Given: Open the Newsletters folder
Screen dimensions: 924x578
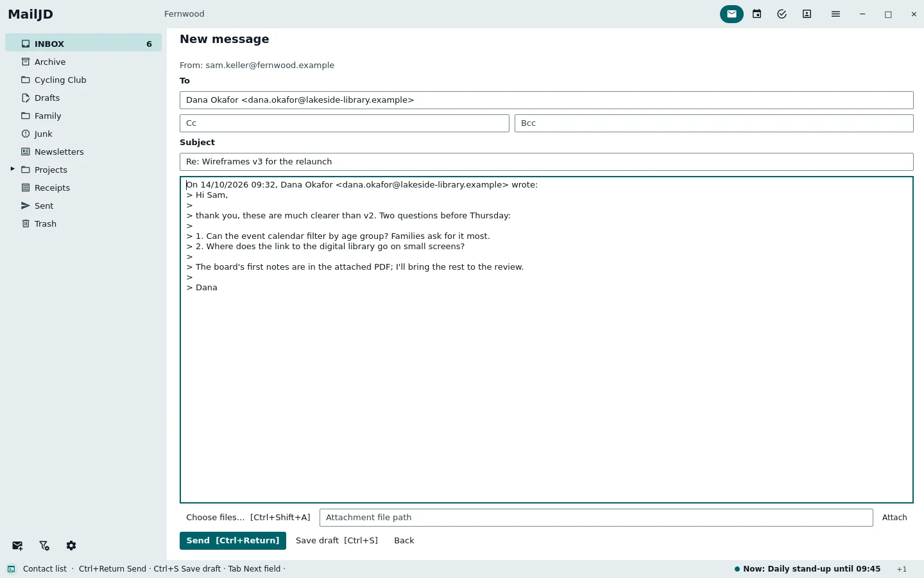Looking at the screenshot, I should coord(83,152).
